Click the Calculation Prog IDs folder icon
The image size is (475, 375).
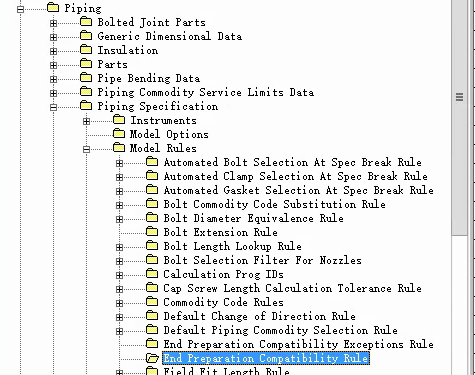click(x=152, y=273)
